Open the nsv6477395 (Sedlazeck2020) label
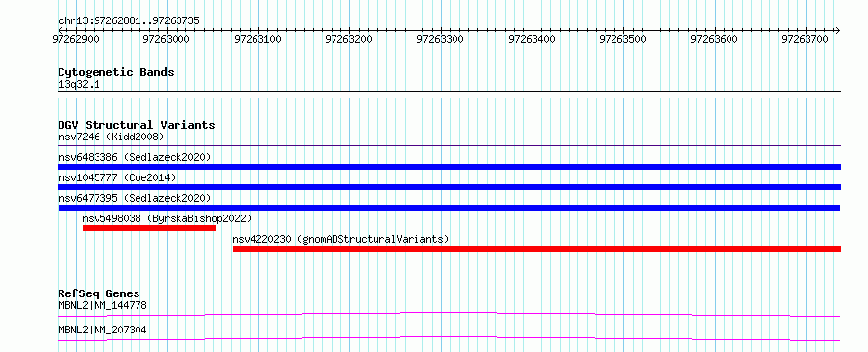The image size is (868, 352). tap(135, 198)
